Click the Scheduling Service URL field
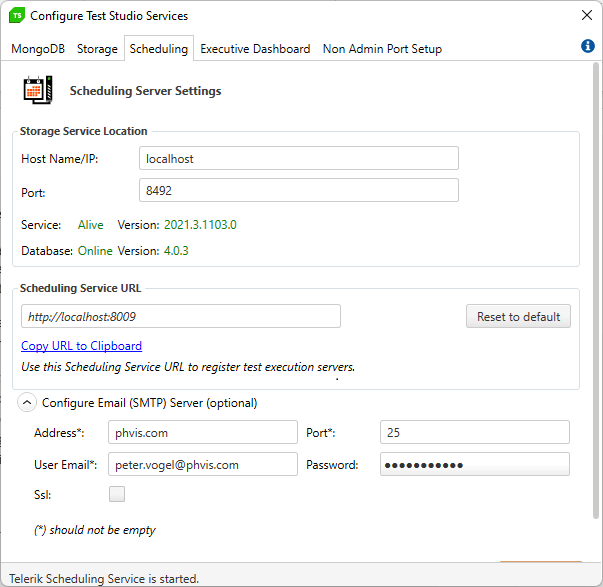603x587 pixels. 181,316
